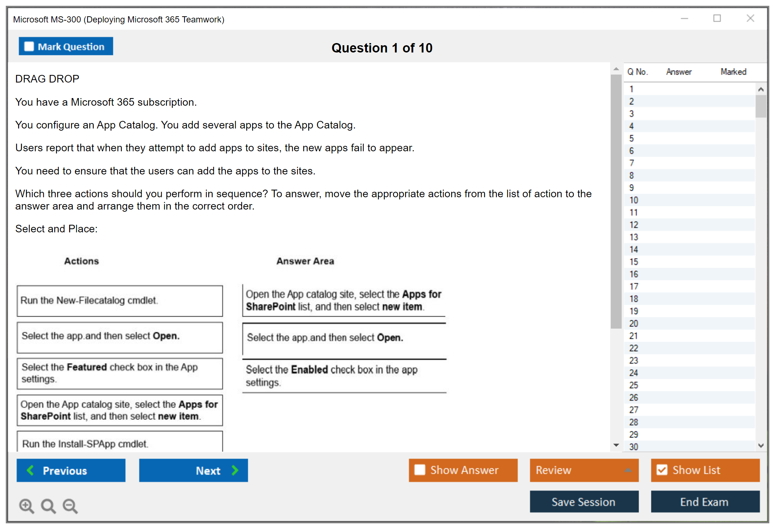Click the green right arrow on Next
Screen dimensions: 778x532
[x=235, y=470]
